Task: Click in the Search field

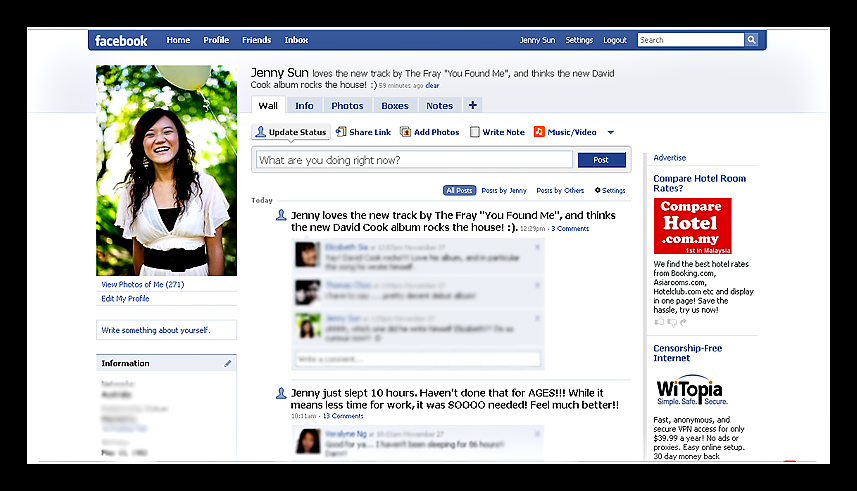Action: [690, 40]
